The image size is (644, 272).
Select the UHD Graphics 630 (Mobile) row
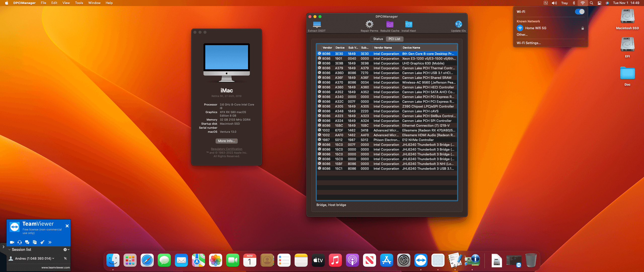pyautogui.click(x=387, y=63)
